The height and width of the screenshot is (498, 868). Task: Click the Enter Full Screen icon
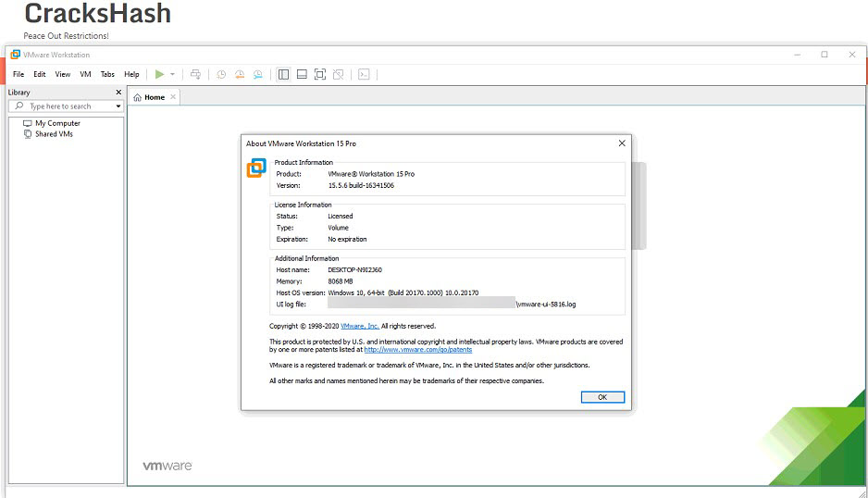pos(320,74)
